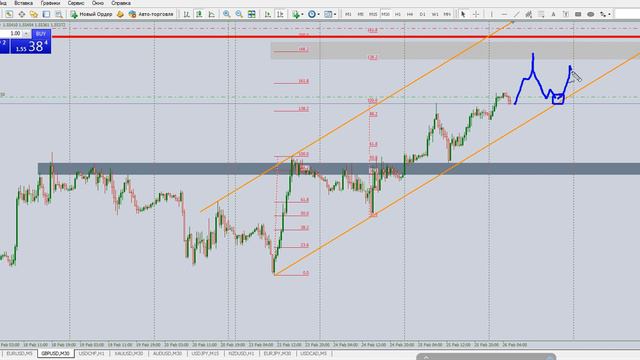
Task: Open the arrows objects dropdown
Action: point(605,14)
